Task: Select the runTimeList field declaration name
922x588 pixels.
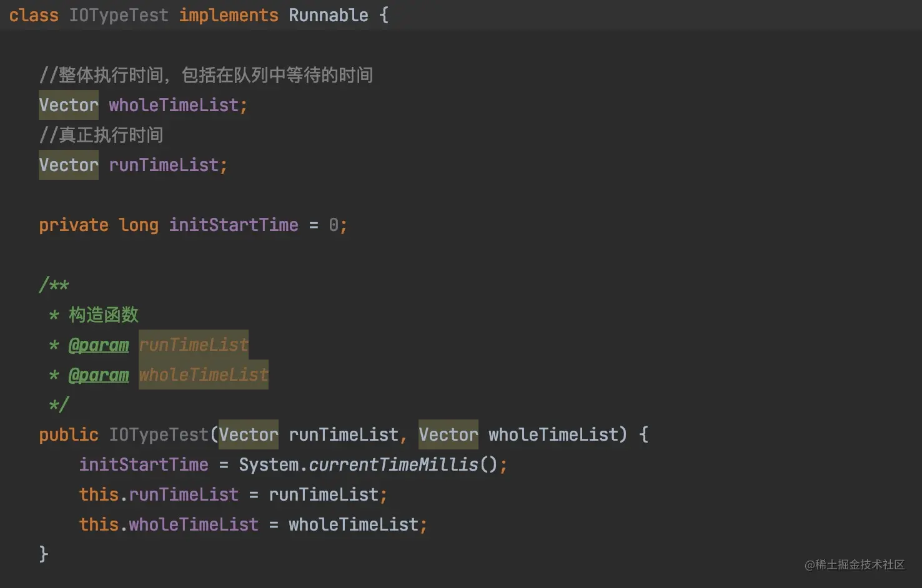Action: point(164,165)
